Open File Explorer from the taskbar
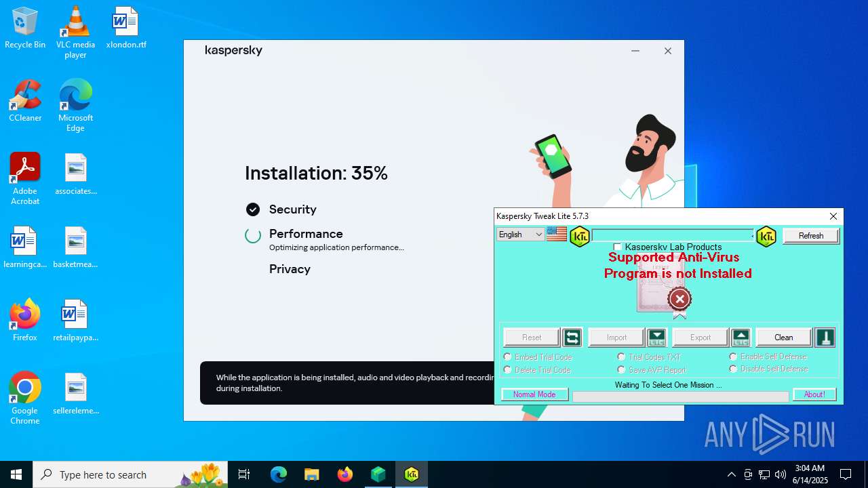Viewport: 868px width, 488px height. 311,474
